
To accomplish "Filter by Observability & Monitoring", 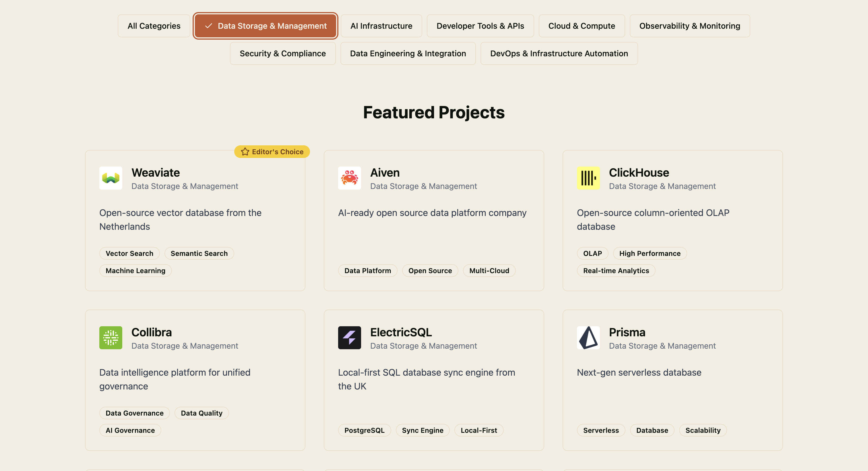I will click(x=690, y=26).
